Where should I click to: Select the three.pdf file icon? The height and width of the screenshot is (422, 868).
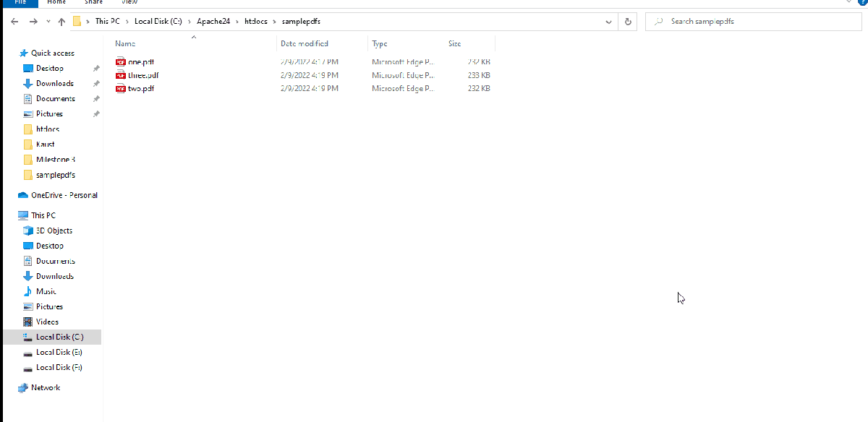[121, 75]
